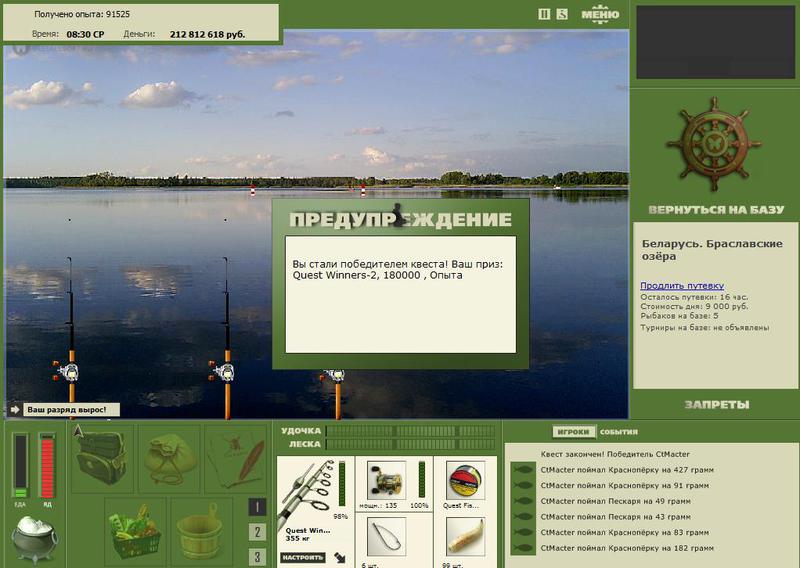Viewport: 800px width, 568px height.
Task: Click the НАСТРОИТЬ button
Action: click(303, 557)
